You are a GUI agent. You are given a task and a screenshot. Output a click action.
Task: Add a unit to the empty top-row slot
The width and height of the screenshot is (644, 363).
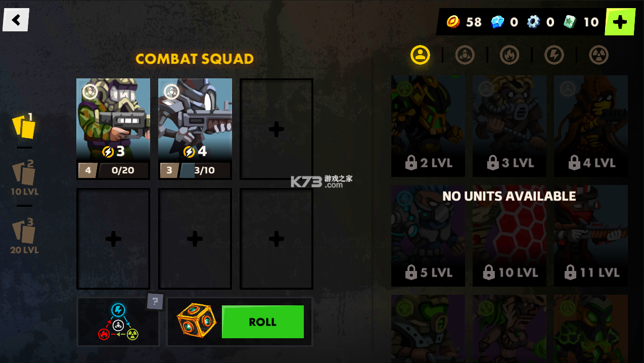277,129
